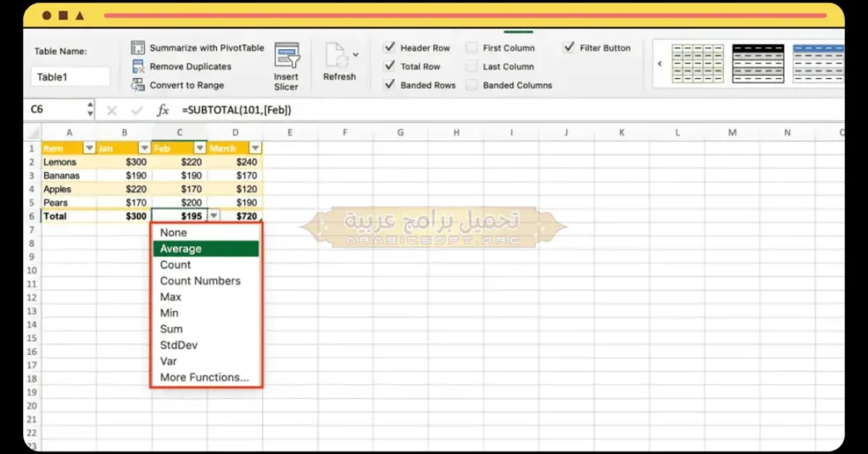Click the Total label cell
This screenshot has width=868, height=454.
click(69, 216)
